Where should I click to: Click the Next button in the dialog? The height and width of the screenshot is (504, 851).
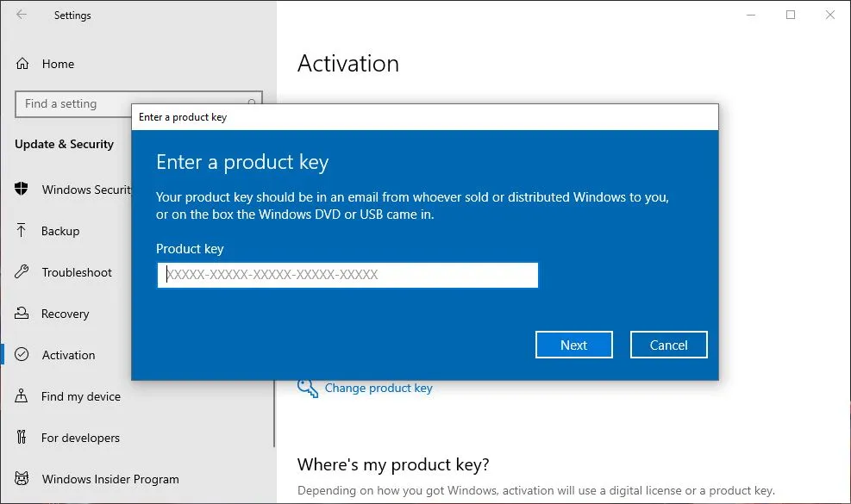point(573,345)
